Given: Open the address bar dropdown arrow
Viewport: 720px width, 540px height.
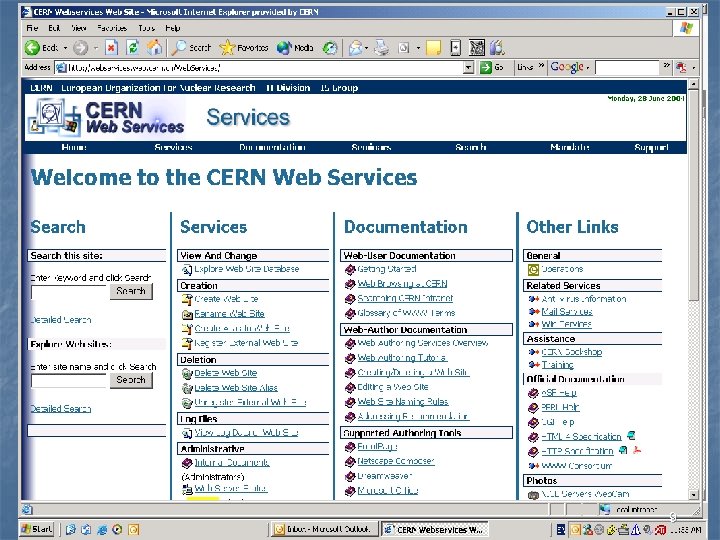Looking at the screenshot, I should [x=468, y=68].
